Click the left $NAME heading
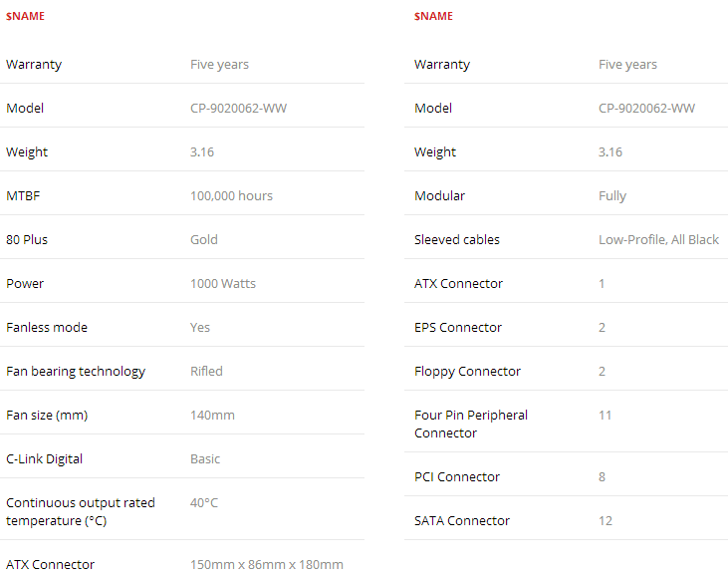This screenshot has width=728, height=576. 25,16
